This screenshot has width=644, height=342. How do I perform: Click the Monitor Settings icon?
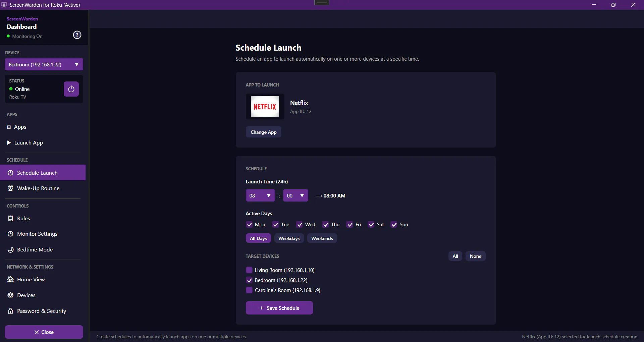10,234
